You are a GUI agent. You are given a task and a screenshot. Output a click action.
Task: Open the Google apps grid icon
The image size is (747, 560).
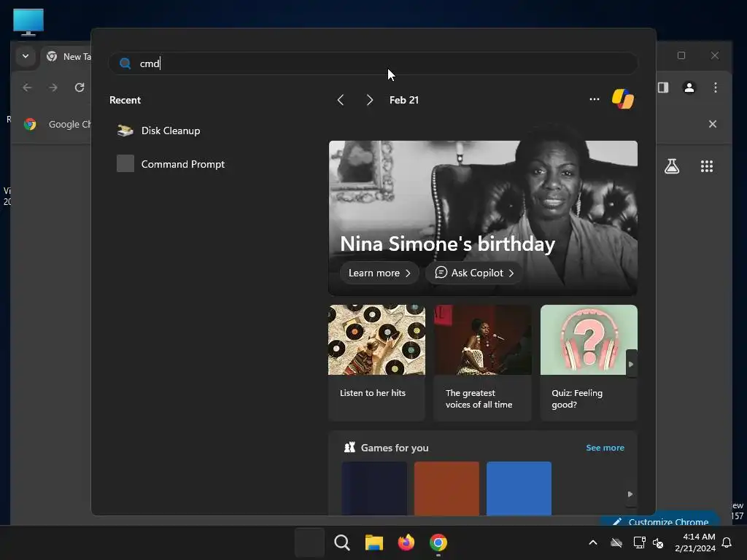tap(707, 166)
